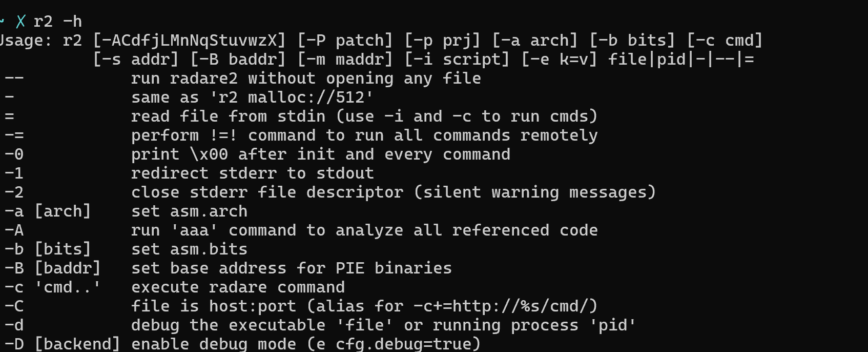Viewport: 868px width, 352px height.
Task: Click the '-0' print \x00 option
Action: 14,154
